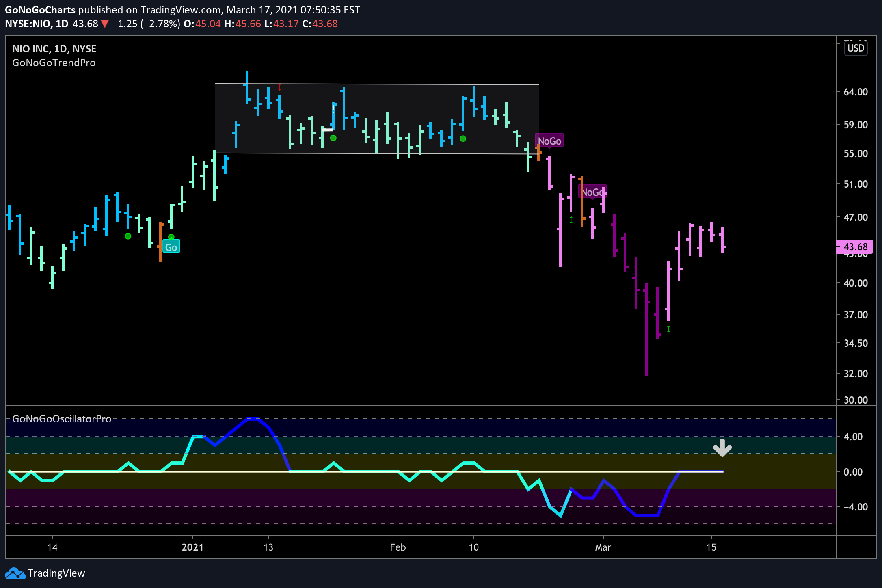This screenshot has width=882, height=588.
Task: Click the first orange bar above the Go label
Action: point(160,242)
